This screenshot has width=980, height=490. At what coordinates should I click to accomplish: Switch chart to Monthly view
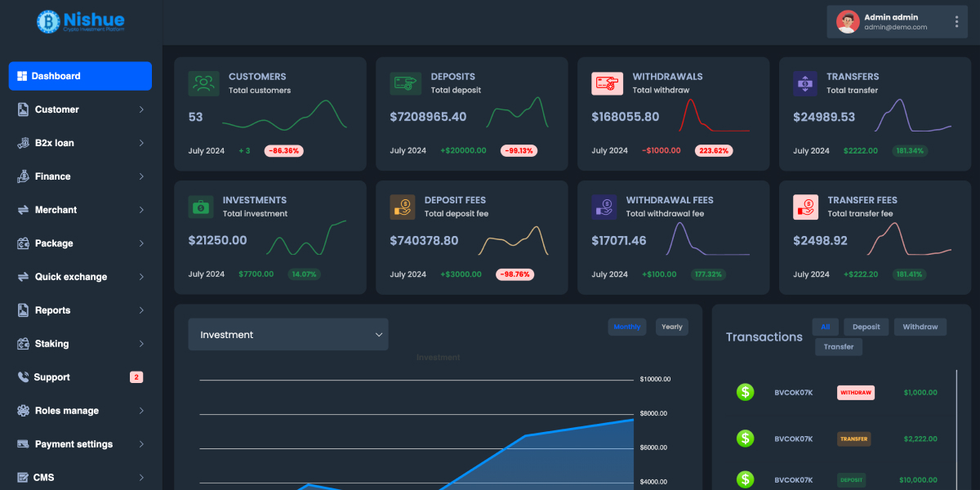pyautogui.click(x=626, y=327)
